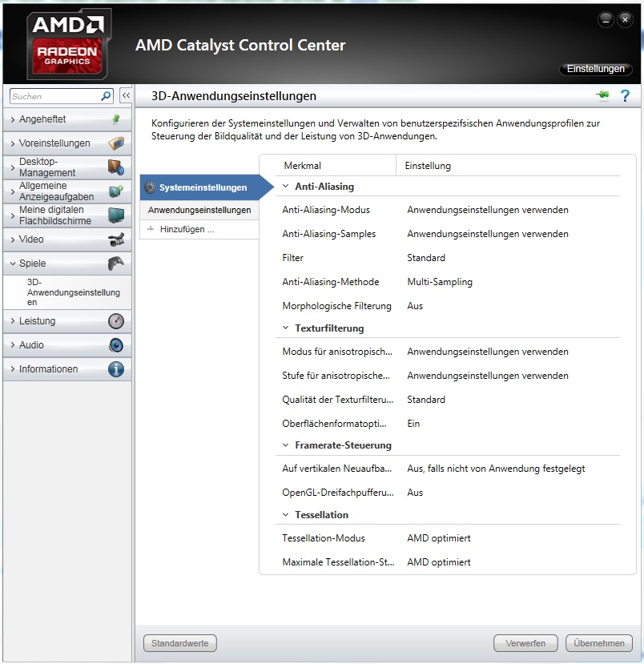Change vertical refresh 'Aus, falls nicht' value
Image resolution: width=644 pixels, height=664 pixels.
(x=496, y=469)
